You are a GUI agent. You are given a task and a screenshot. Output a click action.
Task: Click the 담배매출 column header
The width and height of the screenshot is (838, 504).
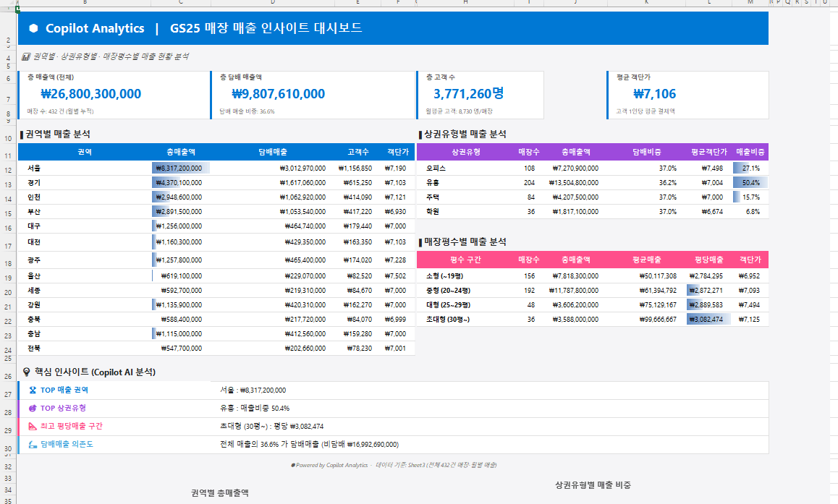[x=273, y=152]
